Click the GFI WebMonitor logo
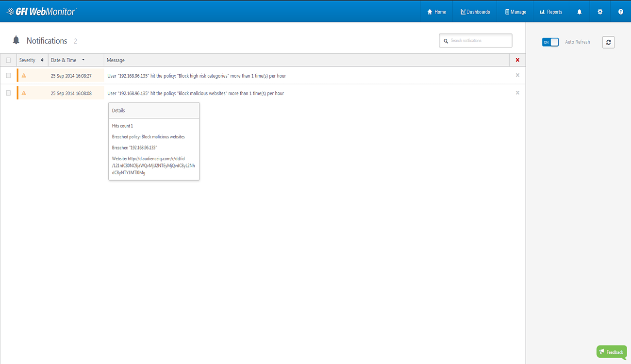This screenshot has width=631, height=364. [x=42, y=12]
